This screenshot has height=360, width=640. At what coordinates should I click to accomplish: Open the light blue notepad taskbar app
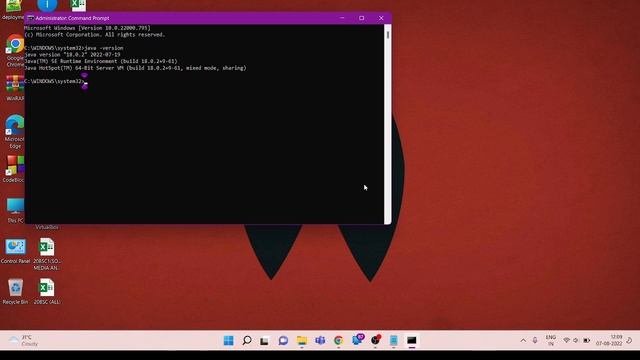tap(393, 340)
